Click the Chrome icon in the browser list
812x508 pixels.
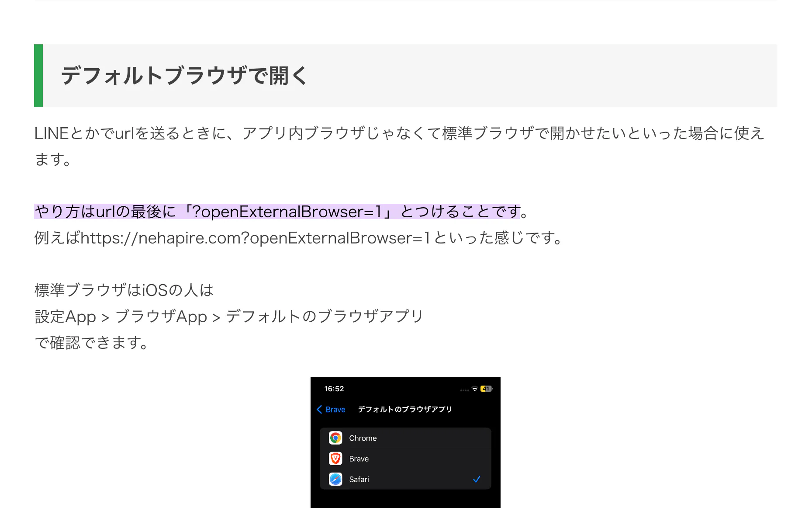click(335, 438)
